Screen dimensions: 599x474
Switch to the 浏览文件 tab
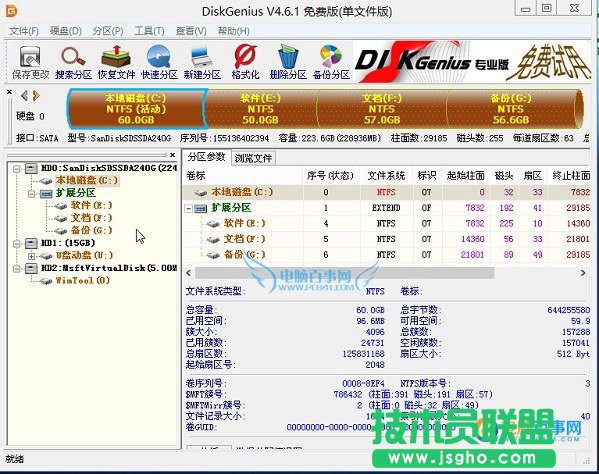coord(253,158)
